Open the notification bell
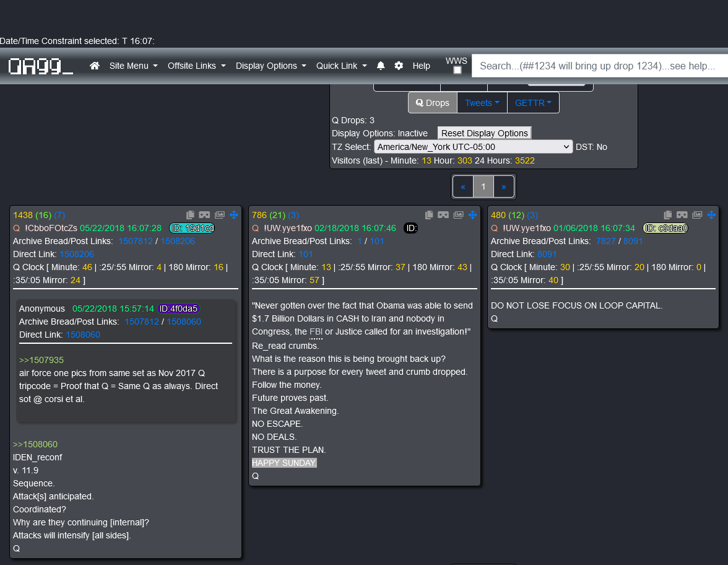This screenshot has height=565, width=728. click(381, 66)
